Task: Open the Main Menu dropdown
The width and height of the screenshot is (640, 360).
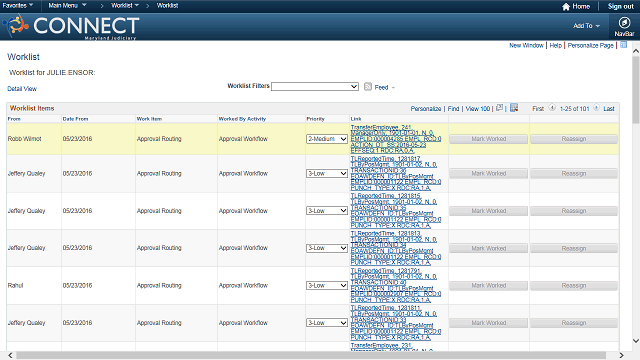Action: point(67,5)
